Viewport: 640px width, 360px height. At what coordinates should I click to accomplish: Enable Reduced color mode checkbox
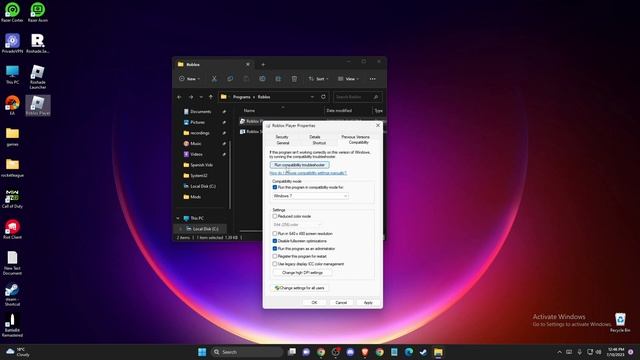[x=275, y=216]
